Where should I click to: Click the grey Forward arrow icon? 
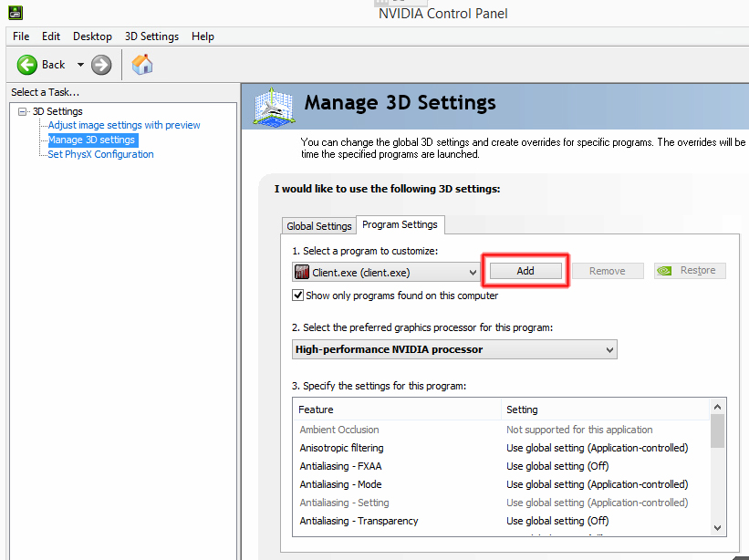point(101,65)
